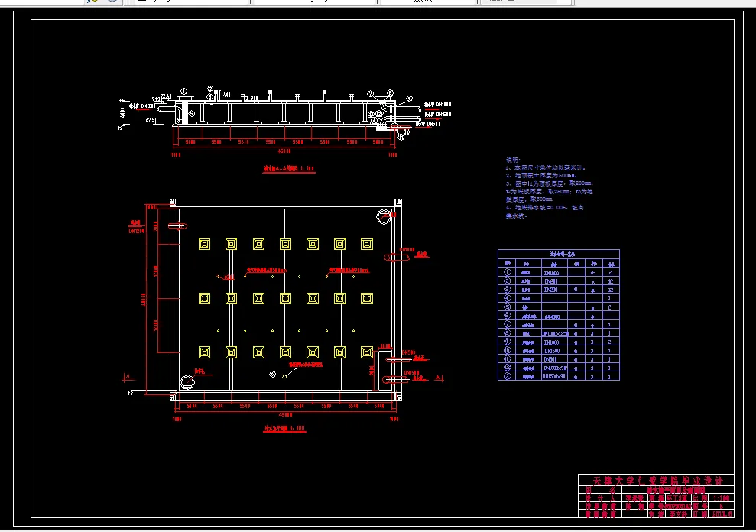
Task: Select the title text 天津大学仁爱学院毕业设计
Action: [657, 481]
